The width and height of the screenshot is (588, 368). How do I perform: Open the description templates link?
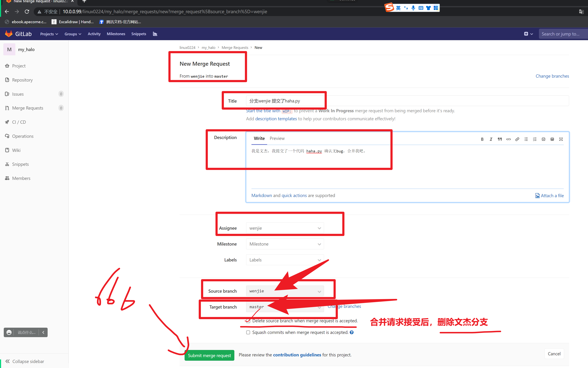[276, 119]
